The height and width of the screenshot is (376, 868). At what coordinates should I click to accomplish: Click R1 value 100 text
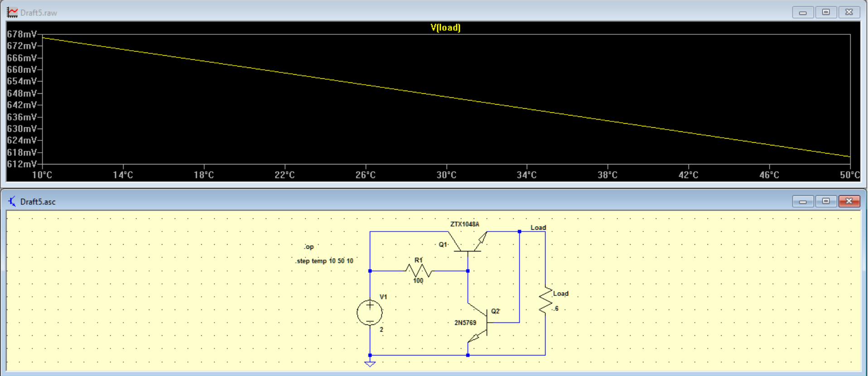[x=418, y=281]
